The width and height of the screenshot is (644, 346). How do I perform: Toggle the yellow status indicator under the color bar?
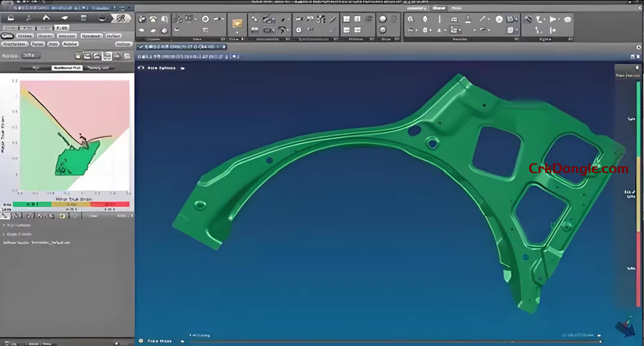(61, 215)
